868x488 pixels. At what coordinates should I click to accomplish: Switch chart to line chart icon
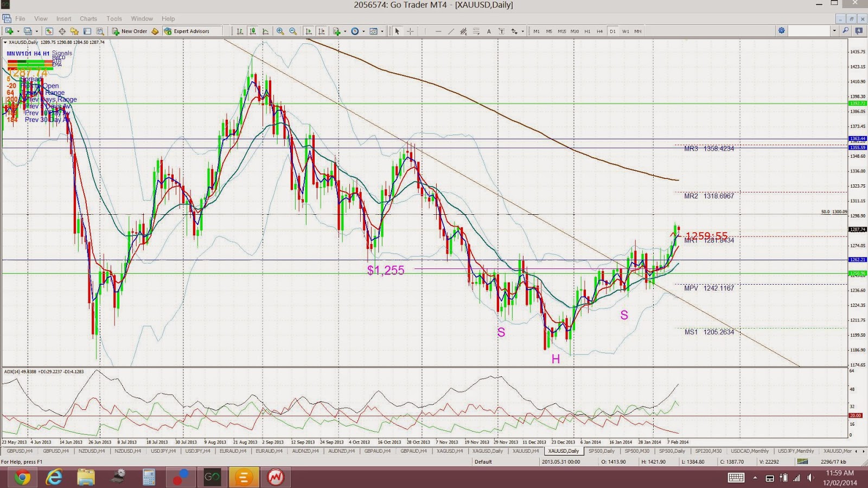click(265, 31)
